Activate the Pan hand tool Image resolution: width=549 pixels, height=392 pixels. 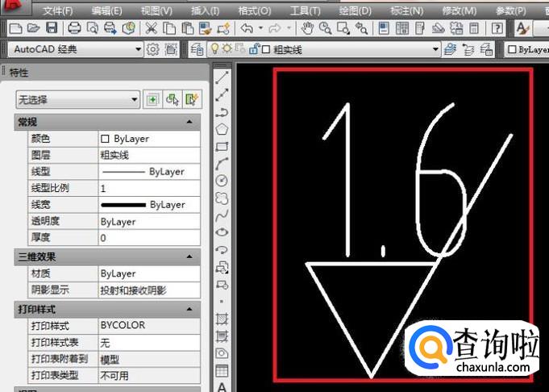click(307, 28)
